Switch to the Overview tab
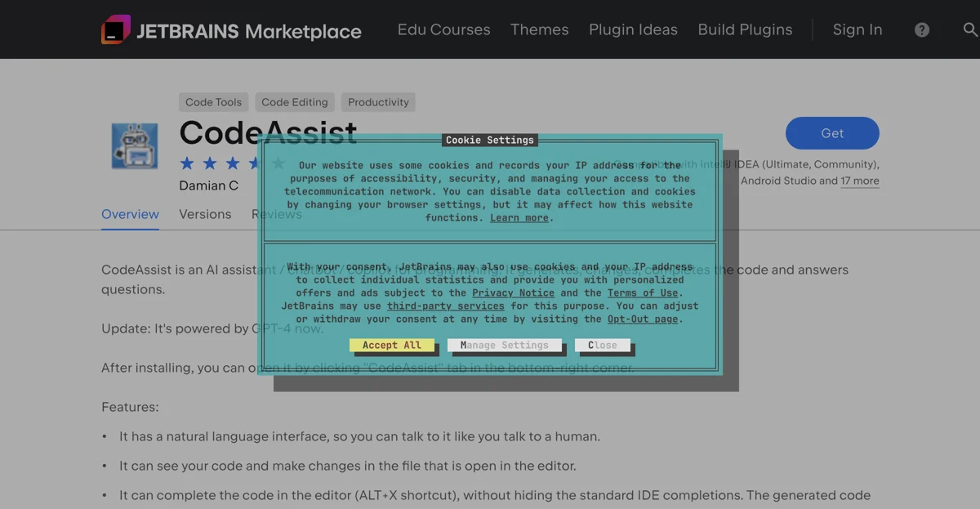 tap(130, 214)
